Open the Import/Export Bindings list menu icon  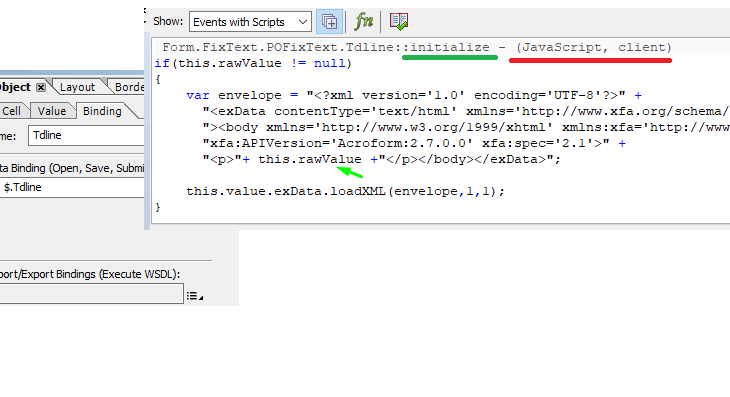[195, 296]
